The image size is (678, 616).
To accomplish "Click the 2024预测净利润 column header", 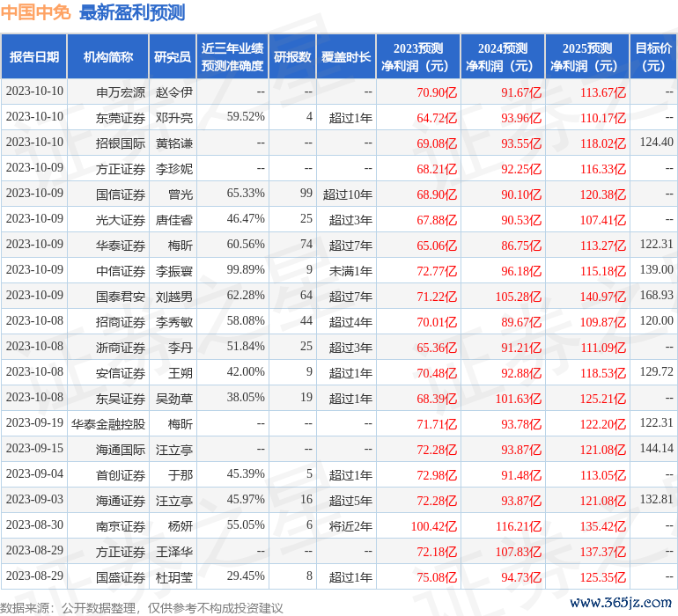I will tap(503, 57).
